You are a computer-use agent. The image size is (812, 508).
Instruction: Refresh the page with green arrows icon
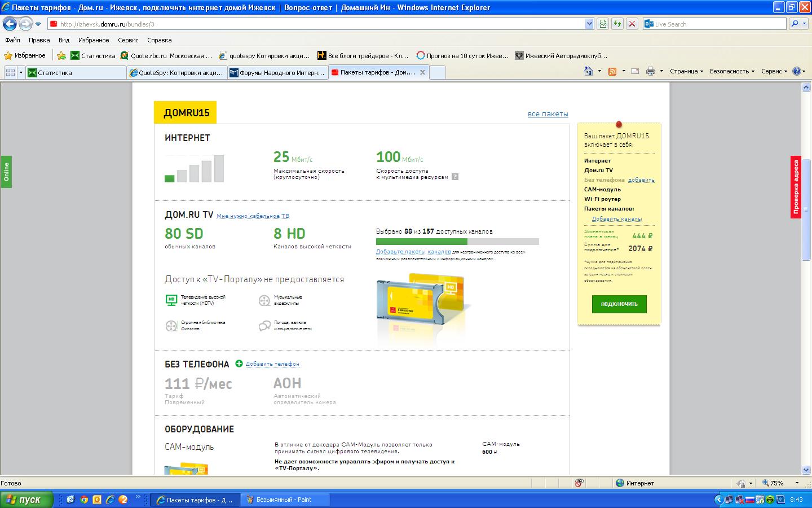point(617,24)
